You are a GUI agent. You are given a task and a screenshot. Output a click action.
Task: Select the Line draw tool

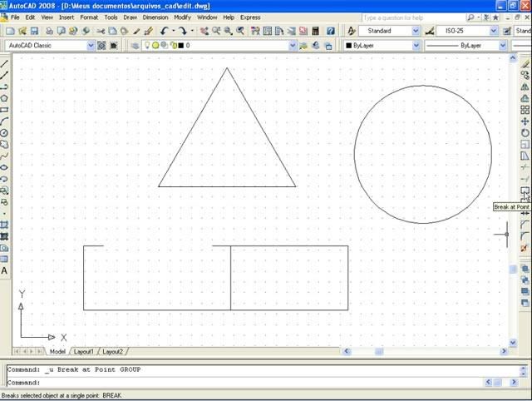[5, 64]
